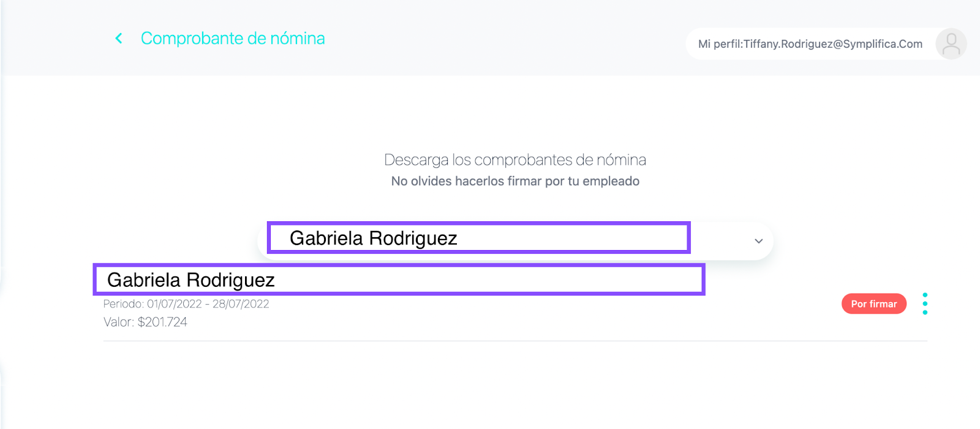
Task: Click the divider line below the payroll entry
Action: point(515,341)
